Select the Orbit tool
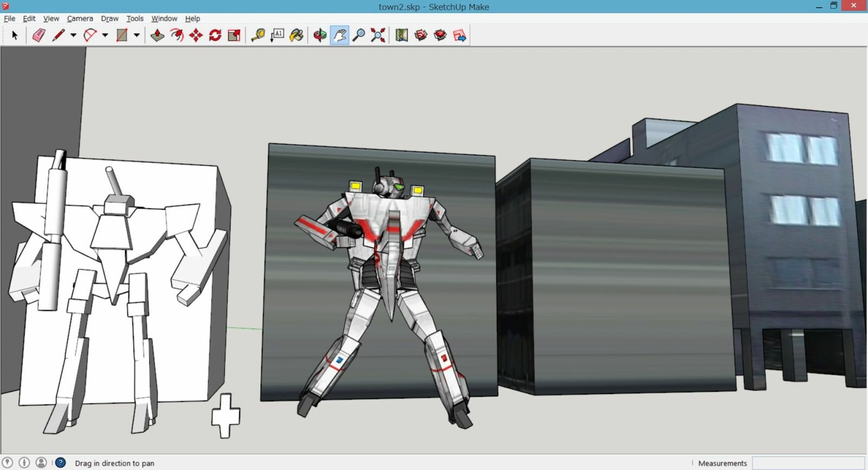 320,35
